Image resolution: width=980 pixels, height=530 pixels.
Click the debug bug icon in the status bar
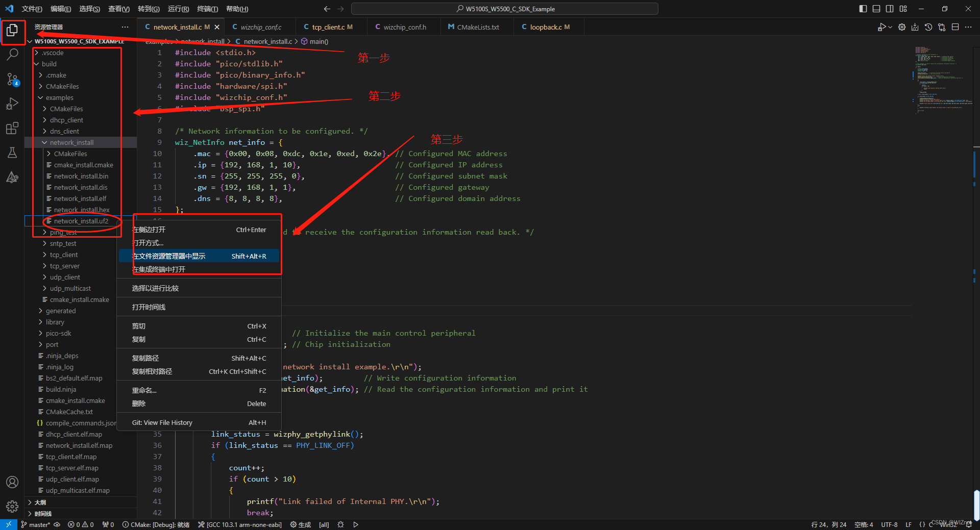[x=340, y=524]
